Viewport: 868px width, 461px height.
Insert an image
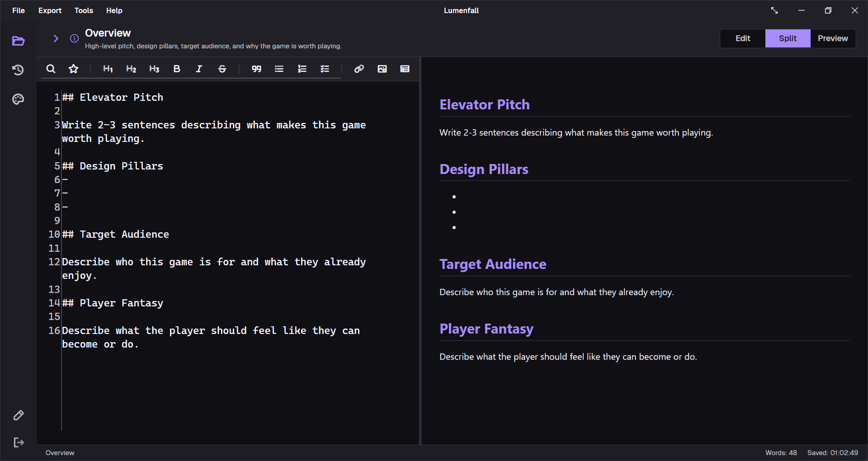[382, 69]
